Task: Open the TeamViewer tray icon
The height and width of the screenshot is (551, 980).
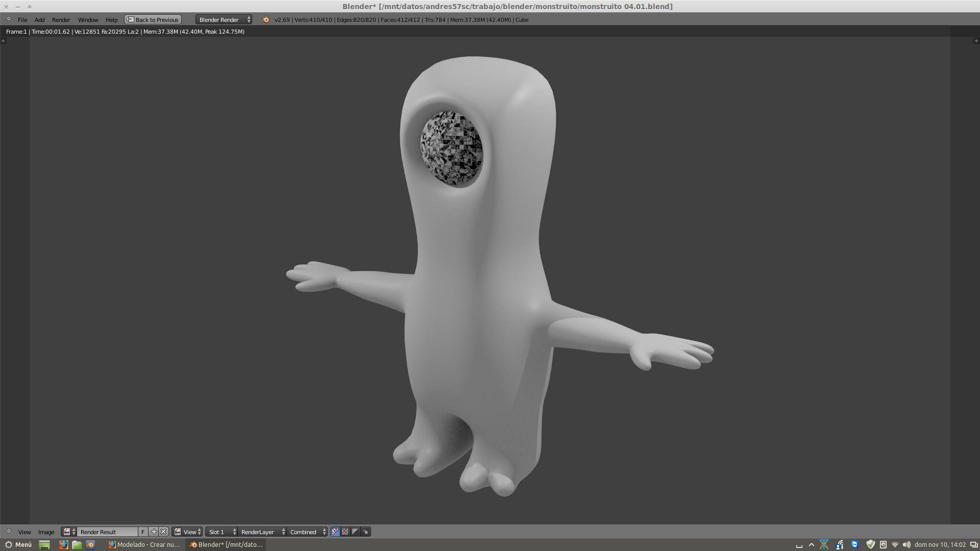Action: pyautogui.click(x=854, y=544)
